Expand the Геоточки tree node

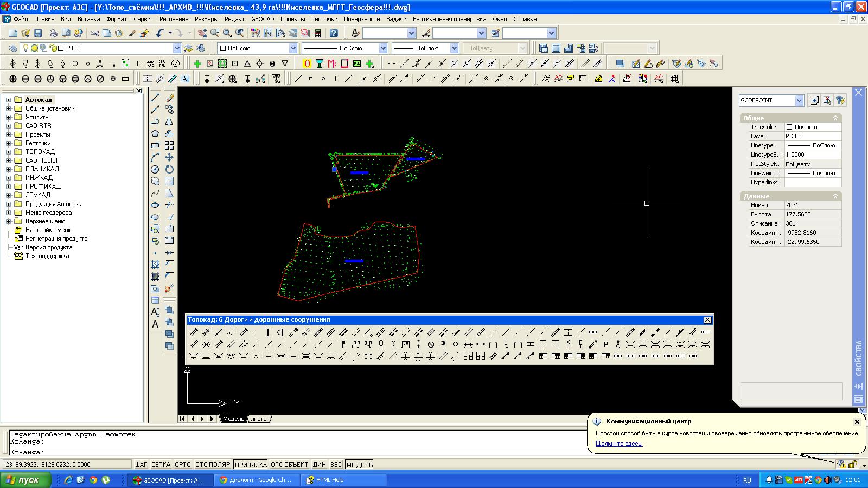click(x=8, y=143)
